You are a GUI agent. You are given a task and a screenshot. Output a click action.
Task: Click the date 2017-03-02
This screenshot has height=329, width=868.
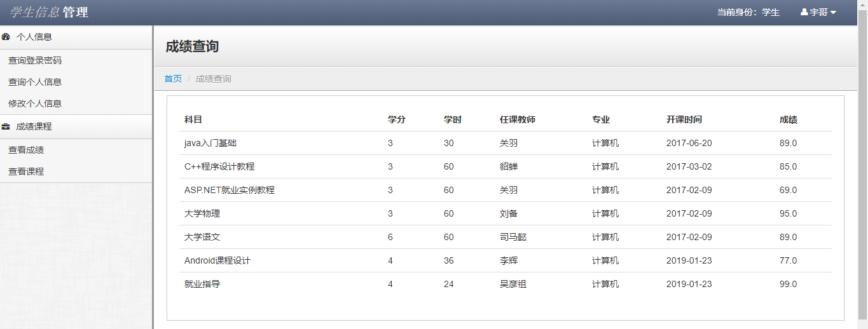point(689,166)
